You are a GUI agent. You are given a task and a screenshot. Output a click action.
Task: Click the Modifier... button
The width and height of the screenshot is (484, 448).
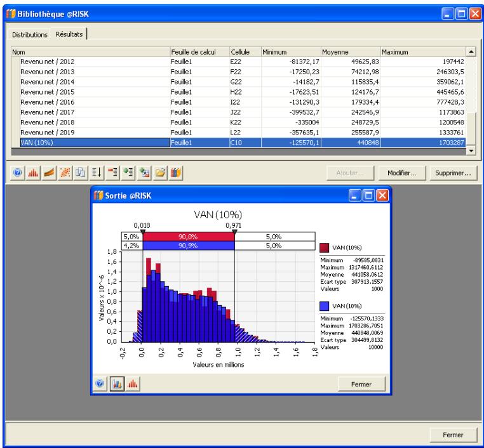coord(401,173)
